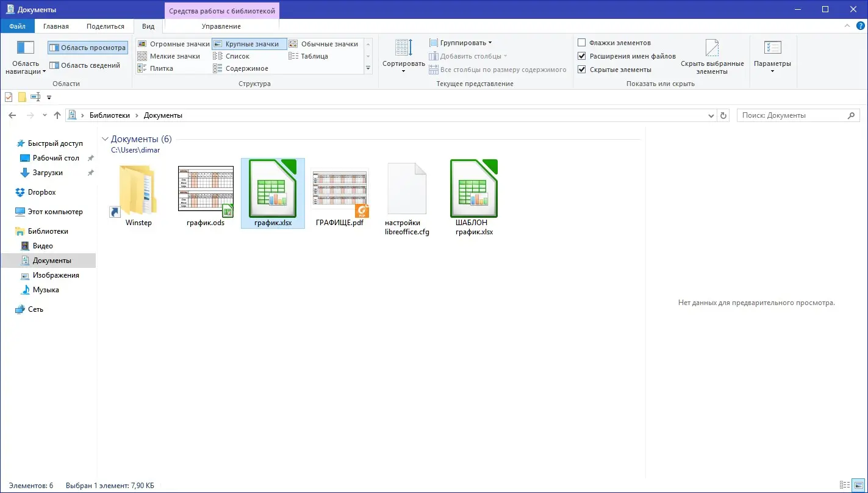Open the Файл tab
Image resolution: width=868 pixels, height=493 pixels.
18,26
